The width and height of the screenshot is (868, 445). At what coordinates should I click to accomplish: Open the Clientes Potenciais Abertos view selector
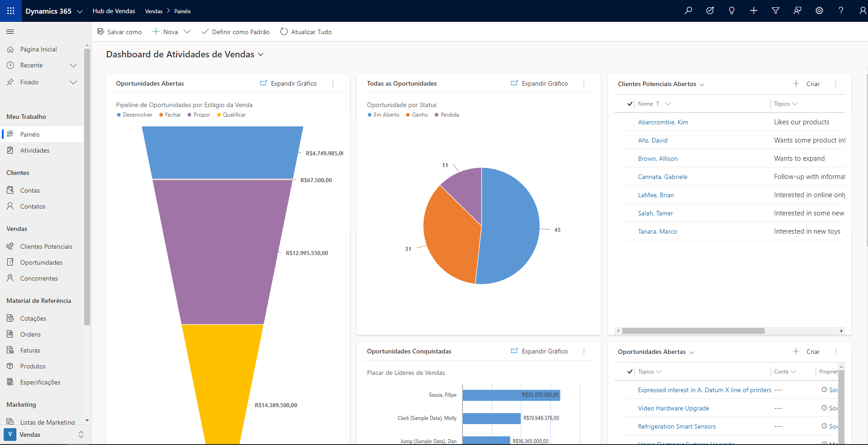[661, 84]
